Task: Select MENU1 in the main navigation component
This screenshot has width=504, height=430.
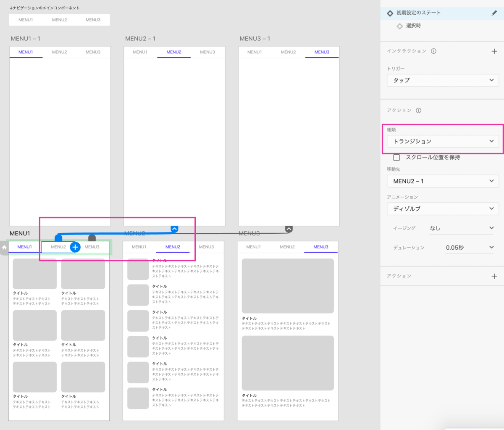Action: pos(26,20)
